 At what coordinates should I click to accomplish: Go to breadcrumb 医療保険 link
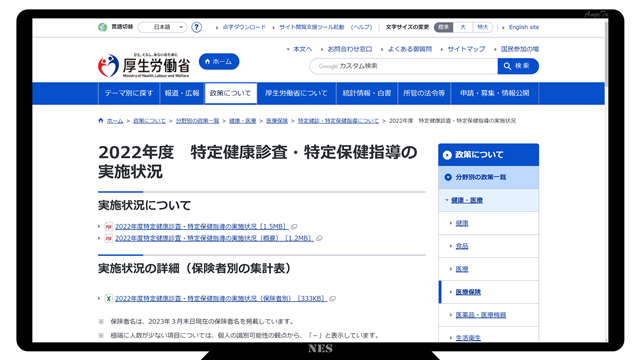pyautogui.click(x=277, y=121)
